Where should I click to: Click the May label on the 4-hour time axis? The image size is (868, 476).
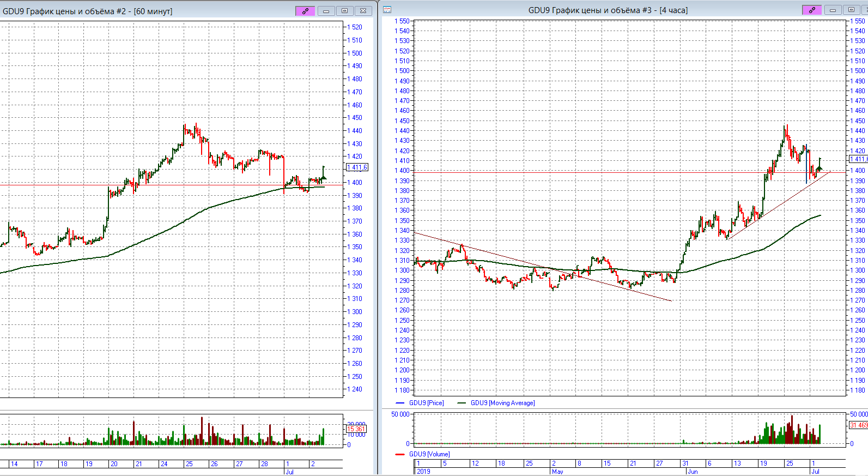coord(557,472)
